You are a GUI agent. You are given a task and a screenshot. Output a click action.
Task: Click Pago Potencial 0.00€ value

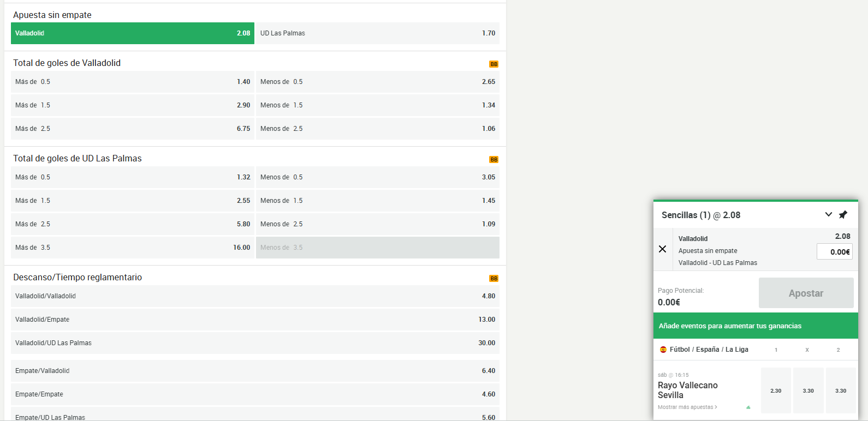pos(669,302)
